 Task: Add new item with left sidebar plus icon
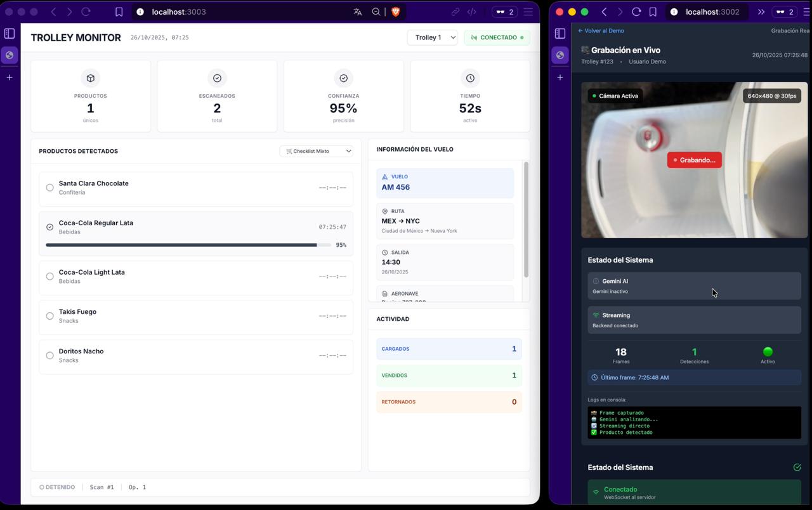tap(10, 77)
